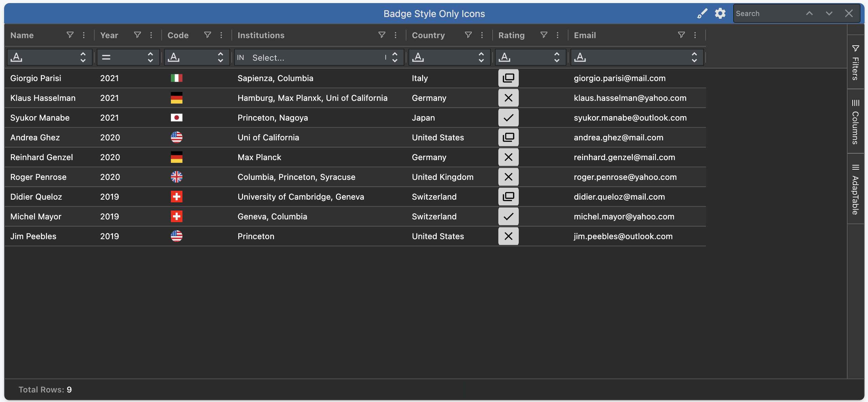
Task: Sort by the Rating column header
Action: (x=511, y=35)
